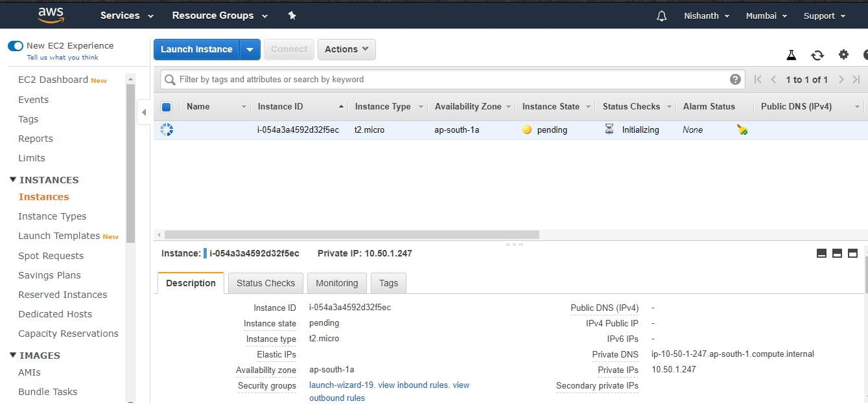Refresh the instances list
Image resolution: width=868 pixels, height=408 pixels.
point(817,55)
